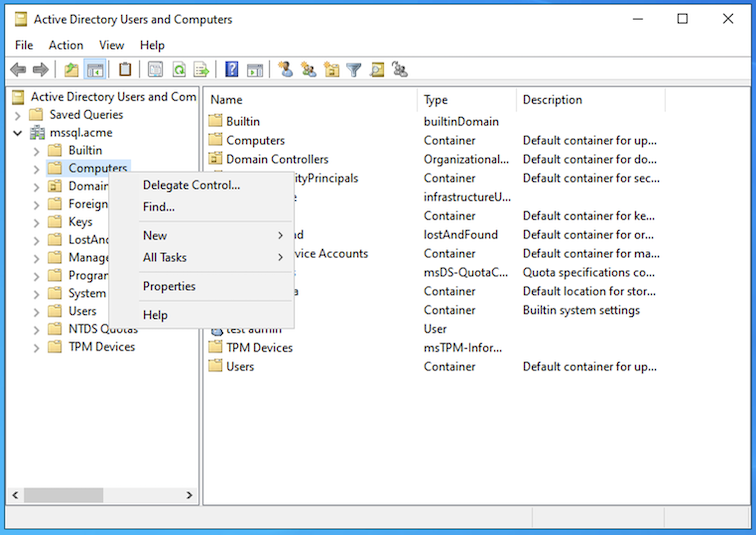
Task: Toggle the Show/Hide Action Pane icon
Action: [255, 70]
